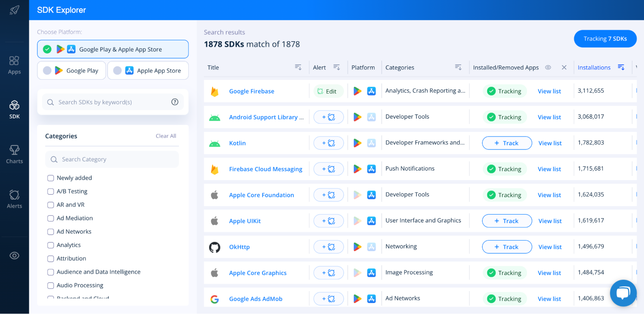The image size is (644, 314).
Task: Toggle Installed/Removed Apps column eye icon
Action: coord(548,67)
